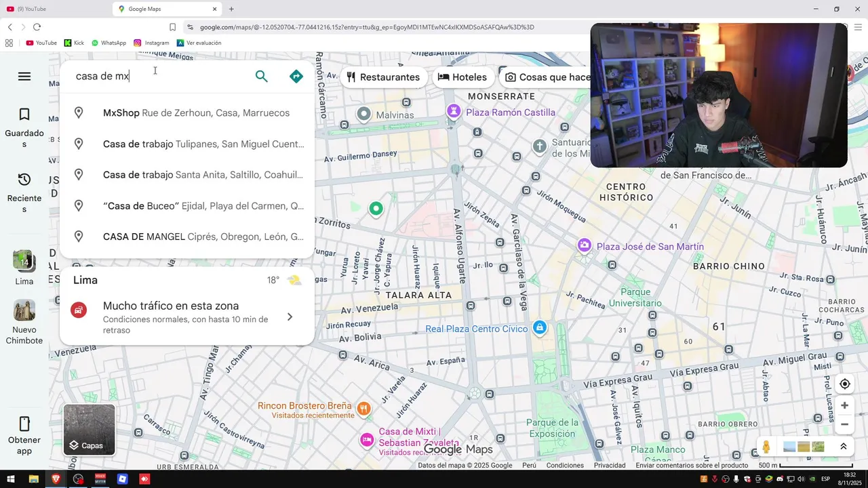Click the Santuario church cross marker
The width and height of the screenshot is (868, 488).
tap(539, 146)
